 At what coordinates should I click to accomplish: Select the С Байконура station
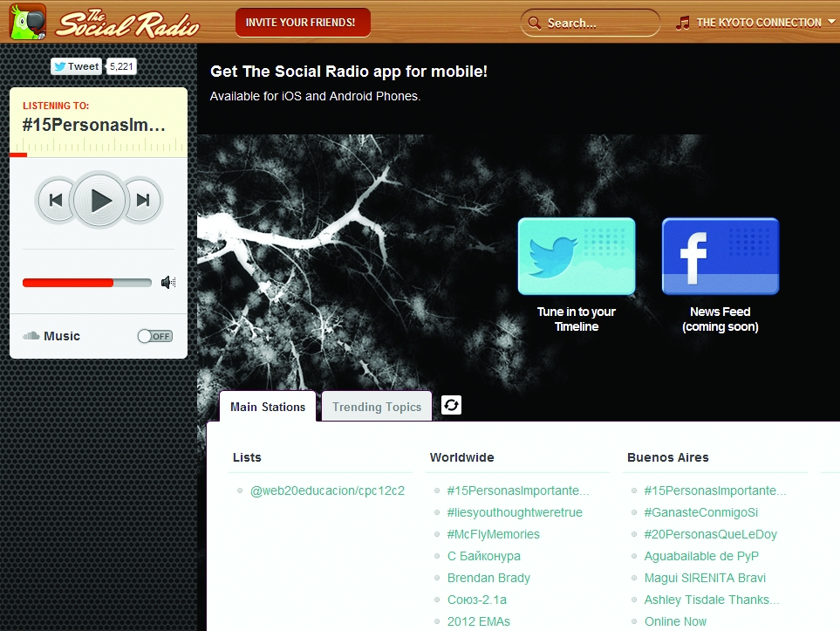(483, 556)
